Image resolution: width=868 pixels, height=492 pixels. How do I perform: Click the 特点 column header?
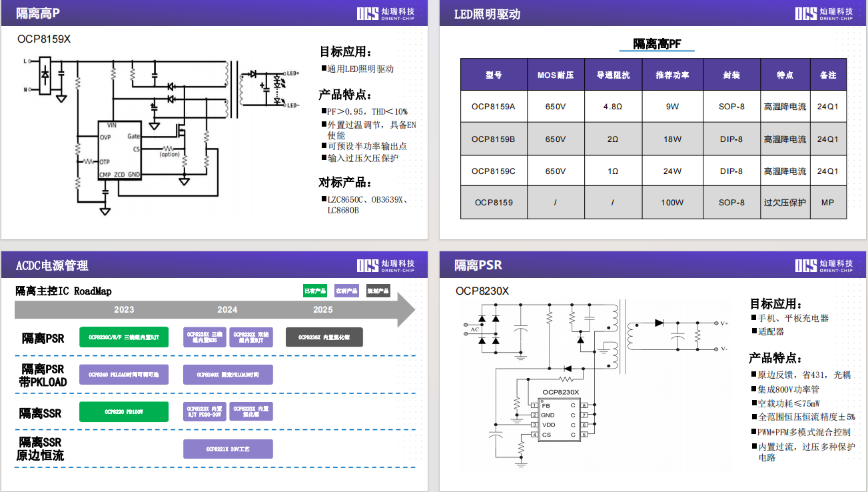[785, 75]
